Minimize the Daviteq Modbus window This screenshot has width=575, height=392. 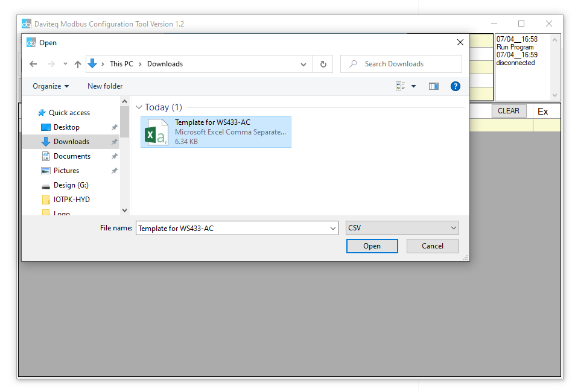coord(494,24)
